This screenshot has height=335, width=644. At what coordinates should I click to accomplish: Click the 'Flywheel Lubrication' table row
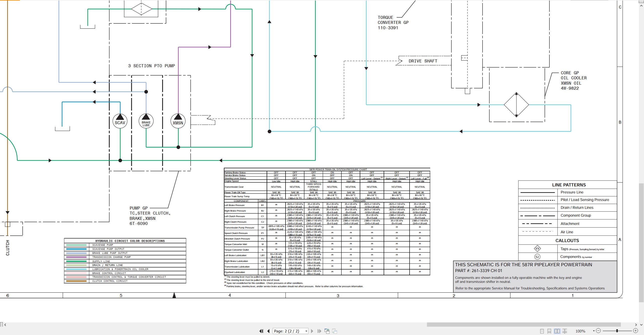pos(327,272)
